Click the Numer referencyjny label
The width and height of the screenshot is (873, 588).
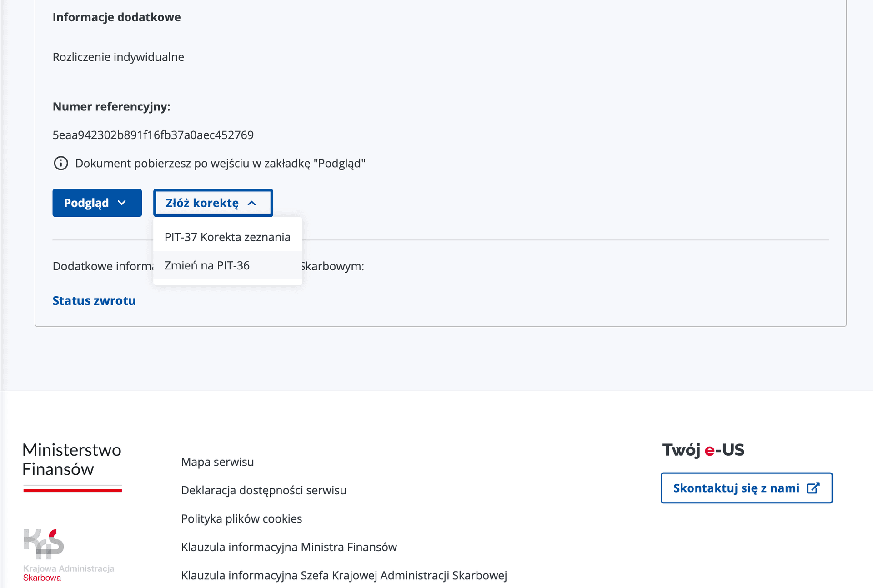111,107
